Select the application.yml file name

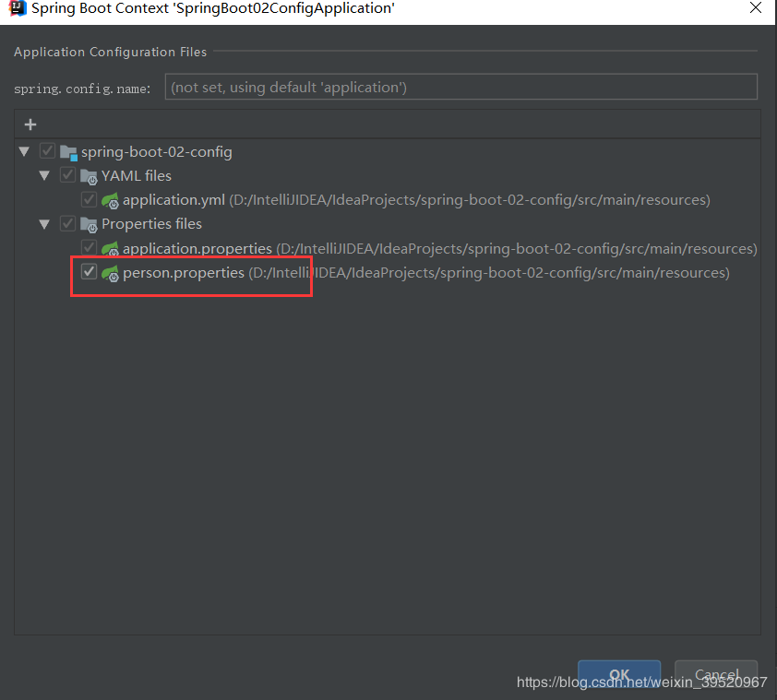[x=173, y=200]
